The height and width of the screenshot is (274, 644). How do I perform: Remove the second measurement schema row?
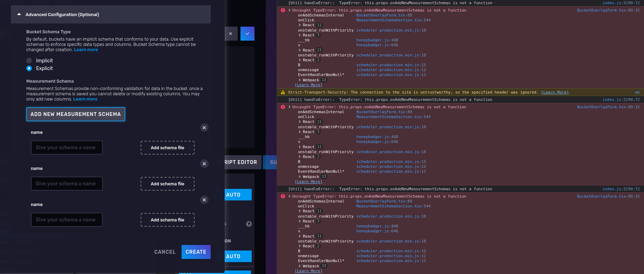pos(204,164)
